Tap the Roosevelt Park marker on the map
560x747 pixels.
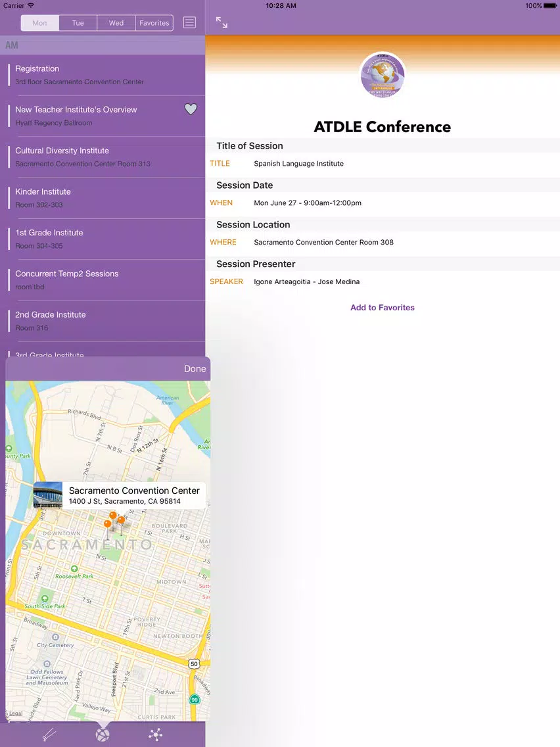(x=74, y=568)
